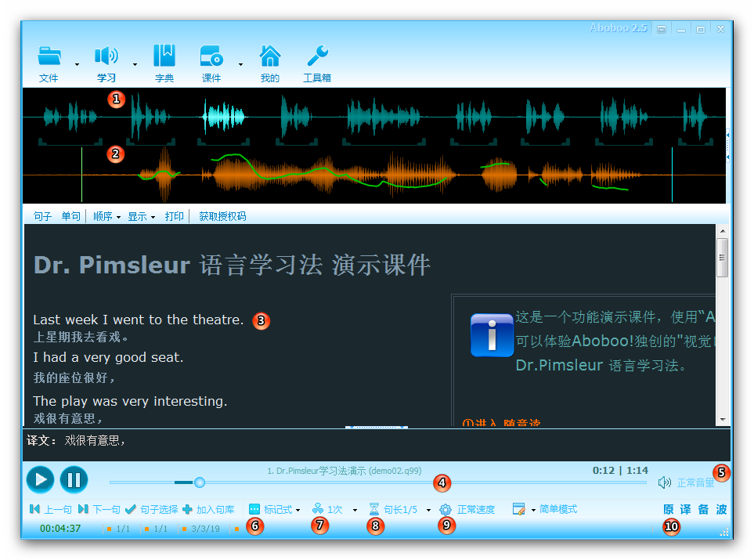This screenshot has height=560, width=754.
Task: Expand the 顺序 order dropdown
Action: coord(106,216)
